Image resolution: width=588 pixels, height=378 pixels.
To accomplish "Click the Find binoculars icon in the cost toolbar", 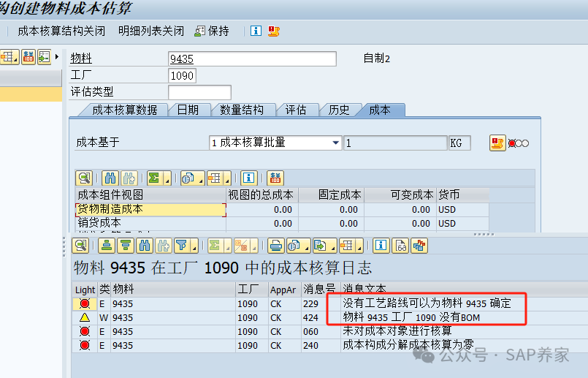I will tap(110, 178).
